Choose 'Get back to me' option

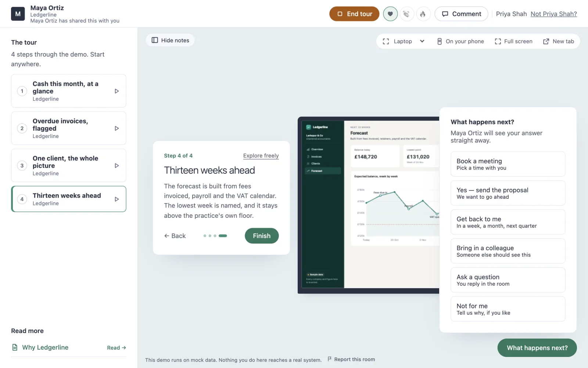point(508,222)
